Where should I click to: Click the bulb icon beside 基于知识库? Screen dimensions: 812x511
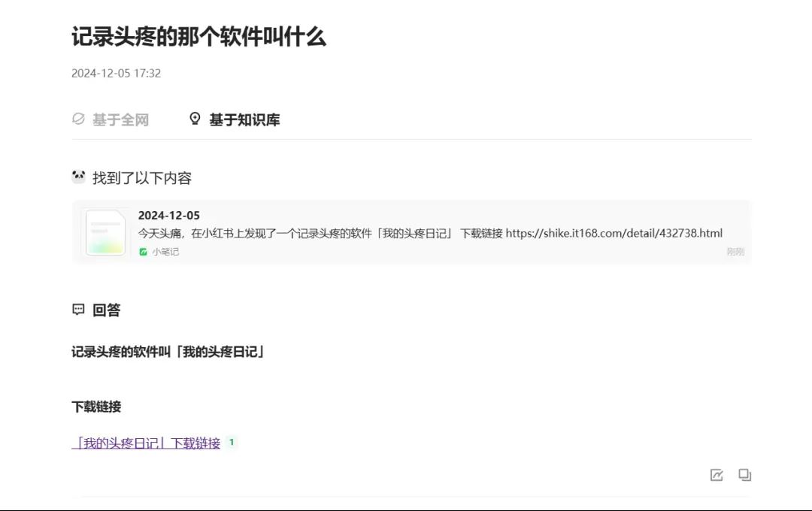click(x=195, y=118)
